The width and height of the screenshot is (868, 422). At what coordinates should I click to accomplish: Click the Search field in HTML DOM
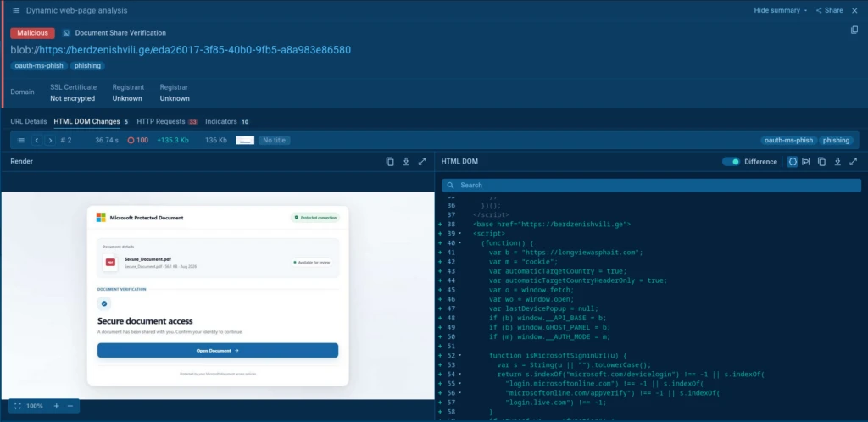(651, 186)
